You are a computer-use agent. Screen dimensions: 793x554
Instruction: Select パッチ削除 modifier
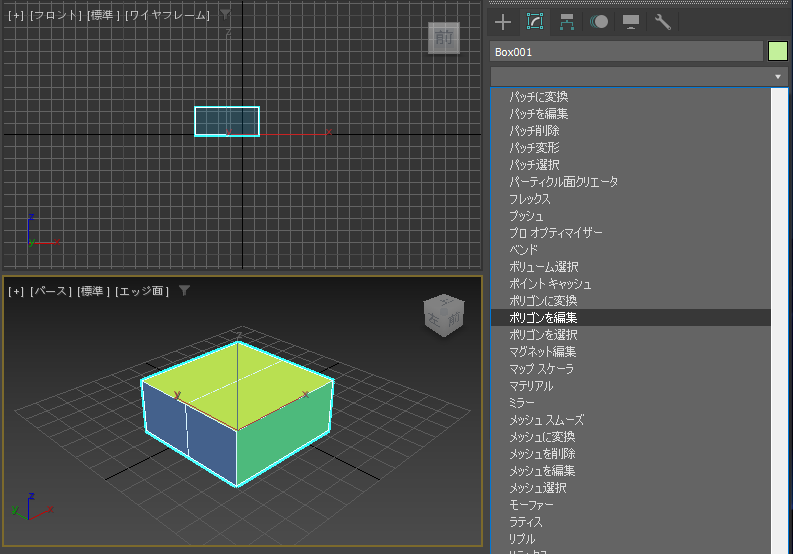[x=631, y=131]
